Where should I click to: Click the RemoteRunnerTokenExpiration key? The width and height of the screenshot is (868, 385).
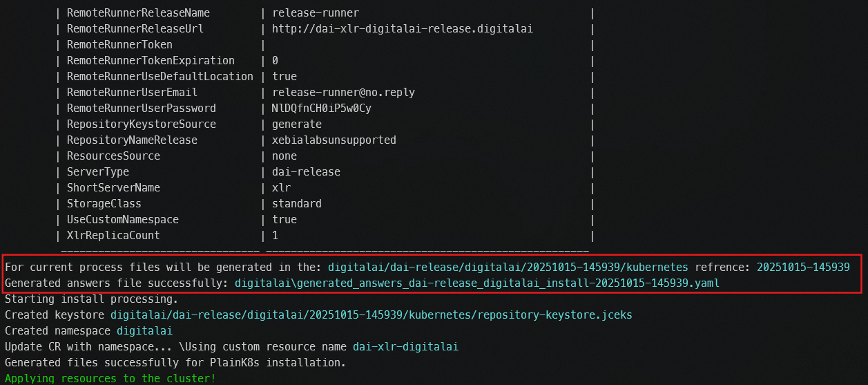click(151, 61)
